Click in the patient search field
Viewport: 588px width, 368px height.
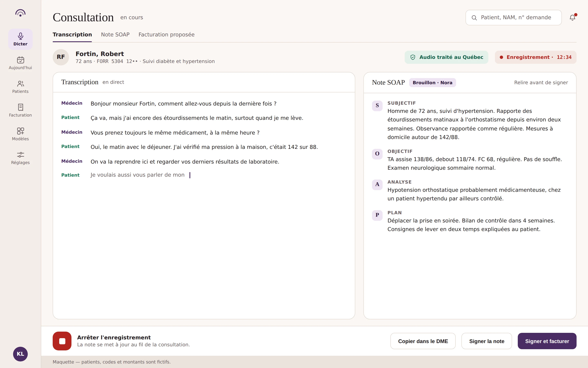pyautogui.click(x=513, y=18)
